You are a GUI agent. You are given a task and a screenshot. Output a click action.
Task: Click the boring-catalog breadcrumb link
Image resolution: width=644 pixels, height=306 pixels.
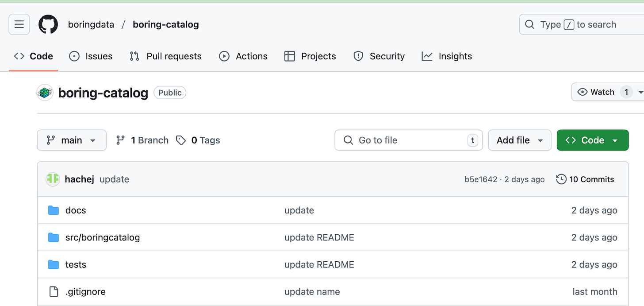(x=166, y=24)
